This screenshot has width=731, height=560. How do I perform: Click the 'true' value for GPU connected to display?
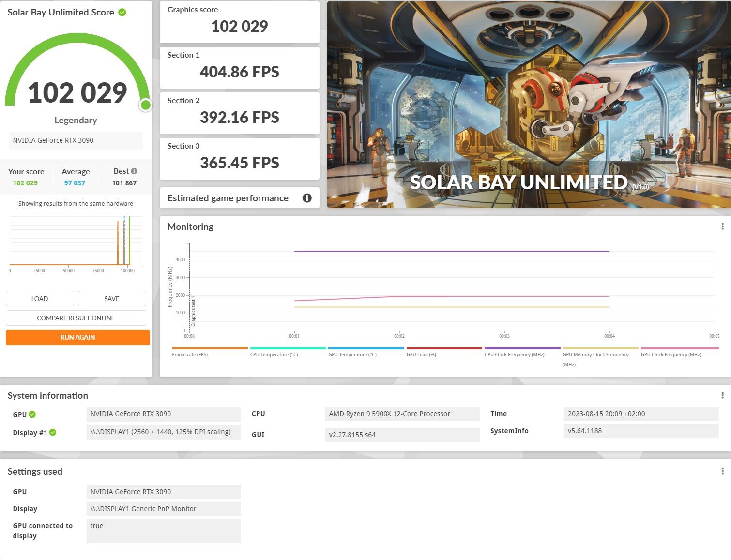point(164,531)
